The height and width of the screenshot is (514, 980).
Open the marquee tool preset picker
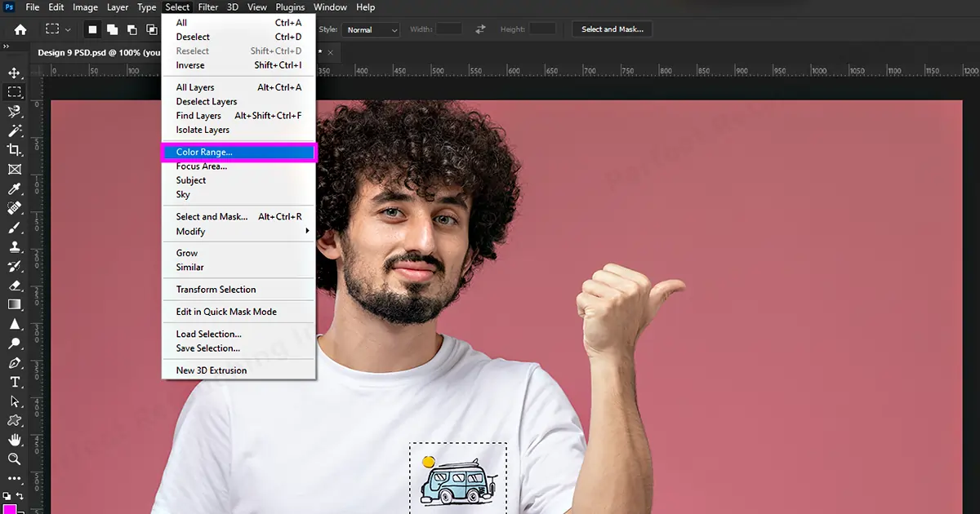pos(57,29)
